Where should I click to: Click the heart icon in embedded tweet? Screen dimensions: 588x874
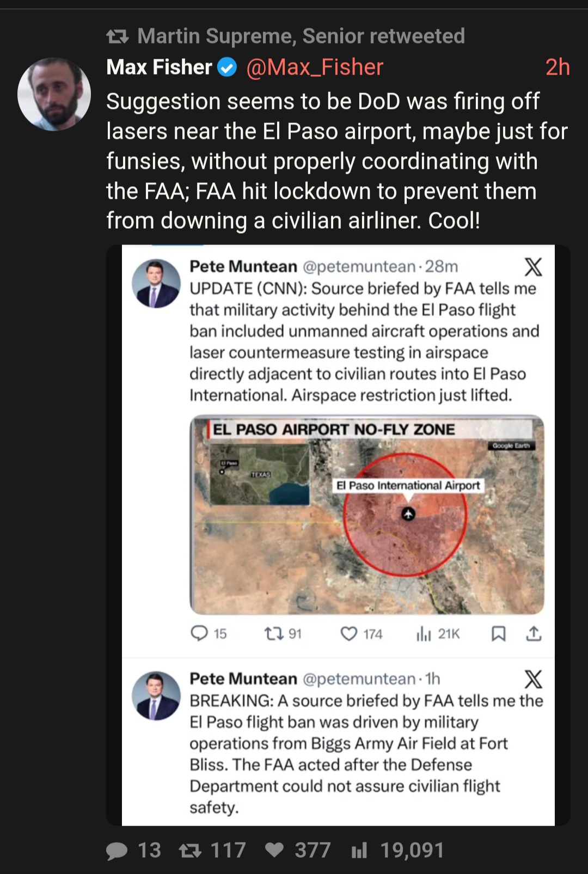[348, 633]
